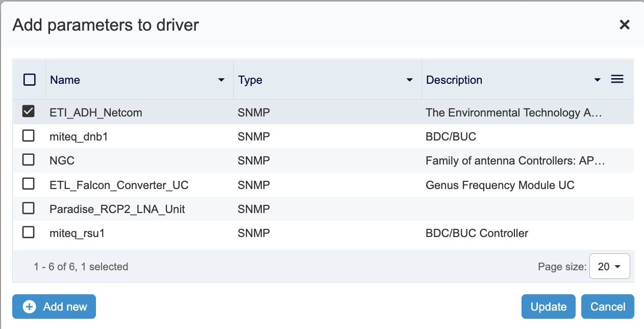
Task: Click the Cancel button
Action: (608, 307)
